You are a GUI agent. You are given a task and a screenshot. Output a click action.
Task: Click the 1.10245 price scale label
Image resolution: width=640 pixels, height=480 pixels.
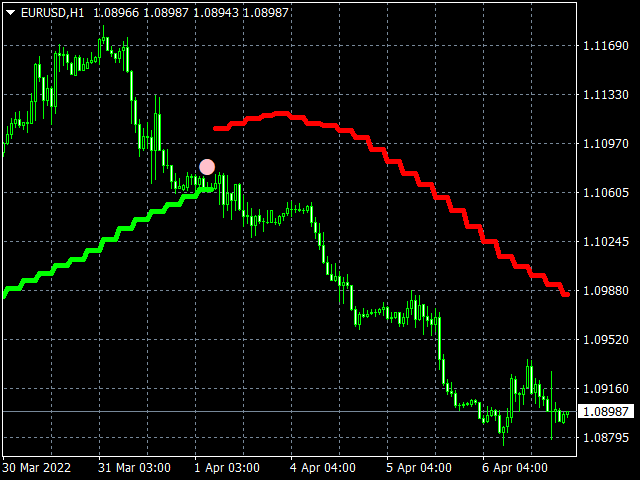pyautogui.click(x=606, y=242)
